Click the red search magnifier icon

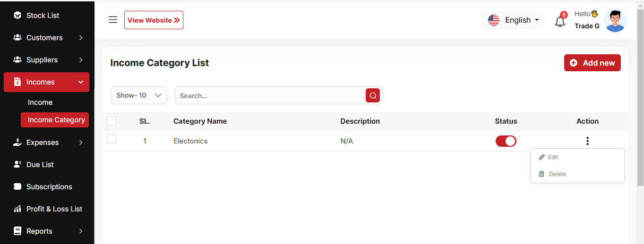coord(373,95)
